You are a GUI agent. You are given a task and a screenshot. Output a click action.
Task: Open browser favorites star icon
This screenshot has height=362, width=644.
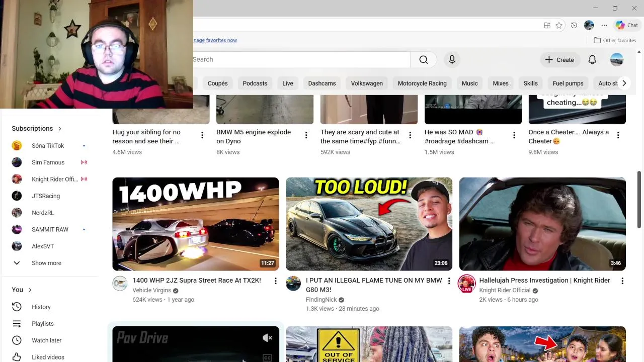pyautogui.click(x=559, y=25)
